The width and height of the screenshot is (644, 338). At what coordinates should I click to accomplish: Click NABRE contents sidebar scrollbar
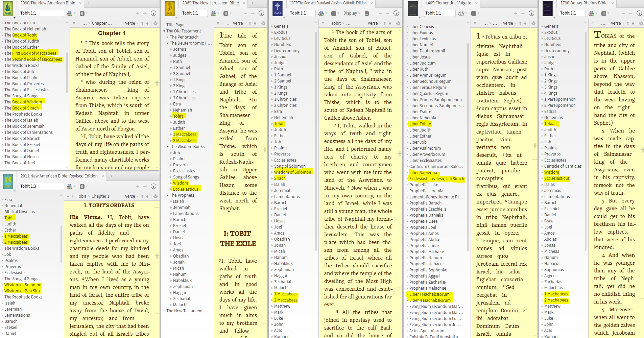point(62,244)
